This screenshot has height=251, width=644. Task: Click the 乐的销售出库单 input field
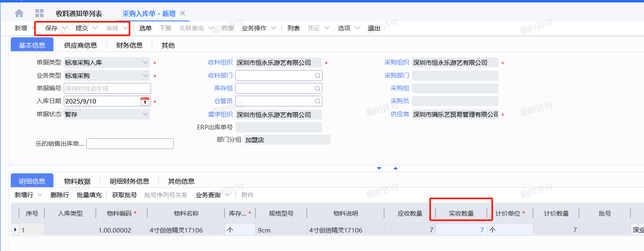(x=130, y=144)
